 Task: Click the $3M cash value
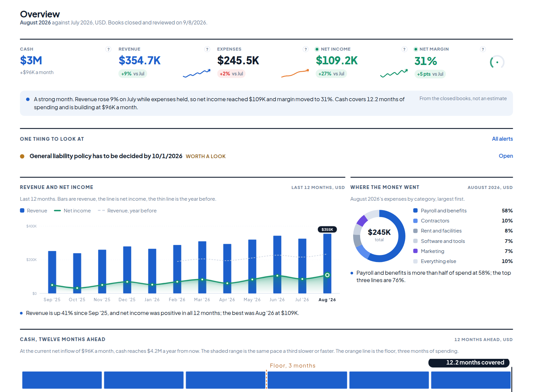31,61
